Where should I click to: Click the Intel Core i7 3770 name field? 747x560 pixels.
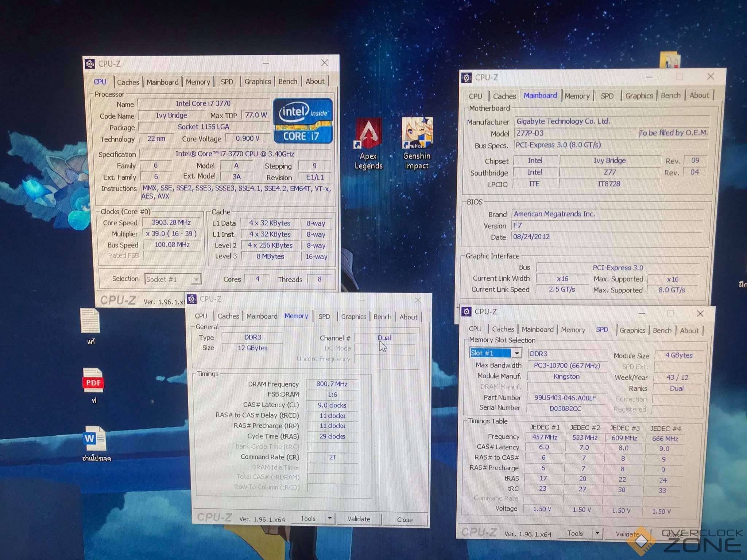pyautogui.click(x=203, y=104)
